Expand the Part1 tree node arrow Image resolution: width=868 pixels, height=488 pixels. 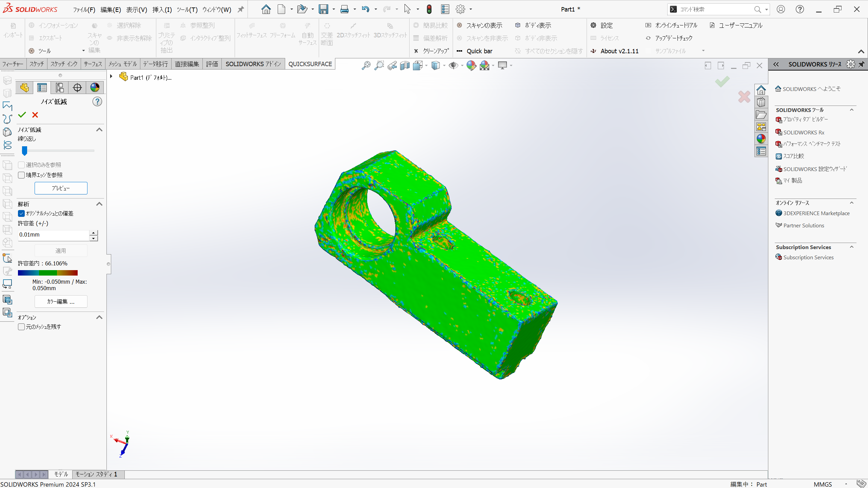point(111,77)
